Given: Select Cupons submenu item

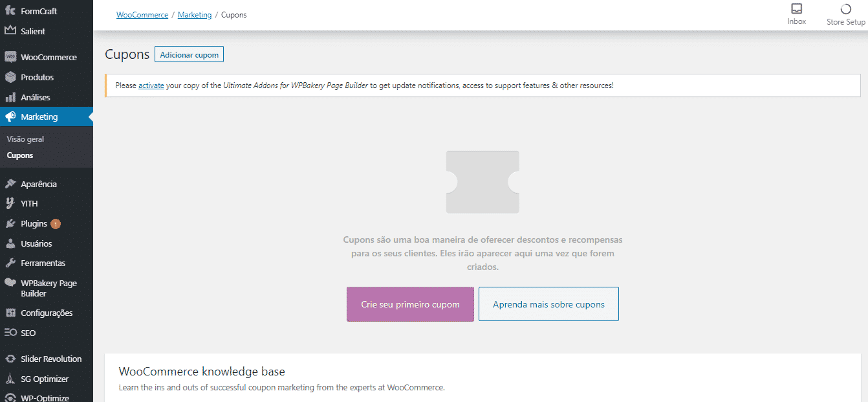Looking at the screenshot, I should point(20,155).
